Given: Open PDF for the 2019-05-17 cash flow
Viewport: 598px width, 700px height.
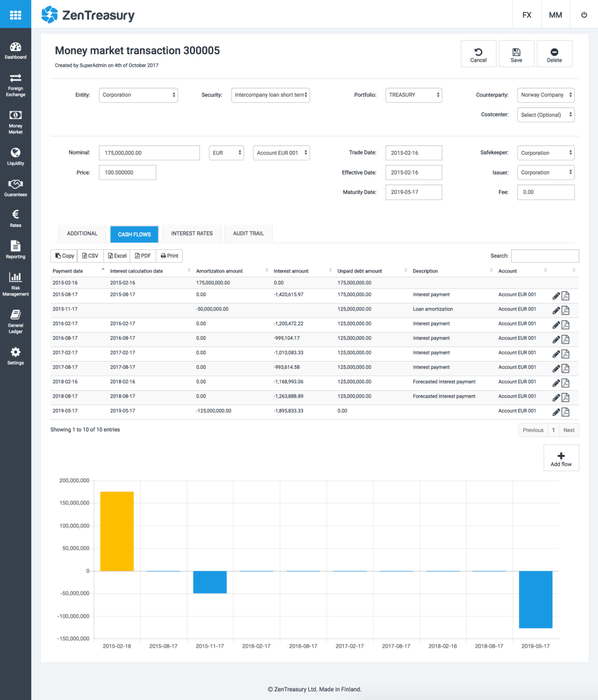Looking at the screenshot, I should pyautogui.click(x=566, y=412).
